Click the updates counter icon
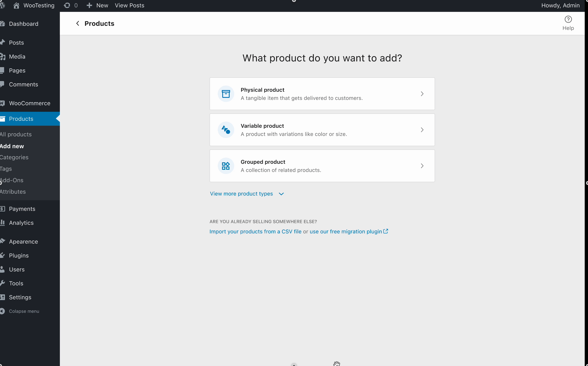 [x=67, y=5]
